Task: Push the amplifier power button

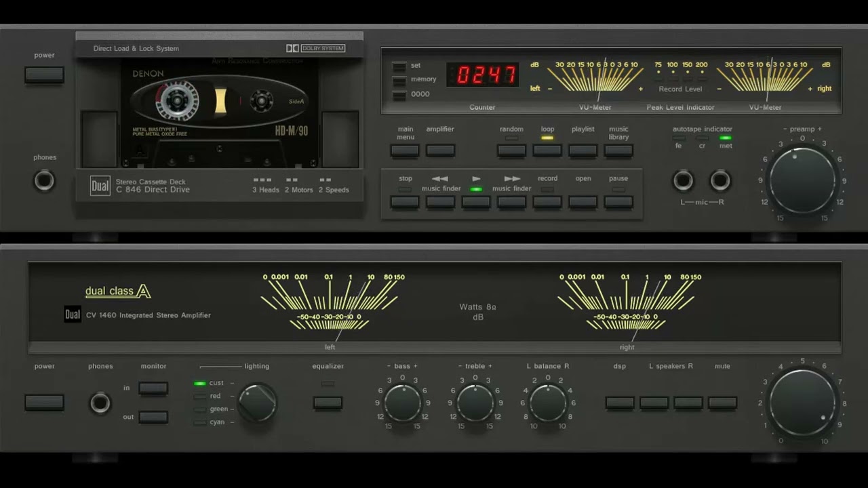Action: pos(44,403)
